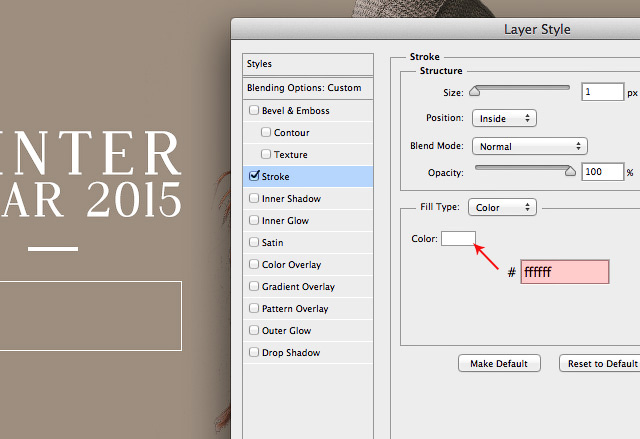Viewport: 640px width, 439px height.
Task: Select Blending Options: Custom
Action: coord(308,88)
